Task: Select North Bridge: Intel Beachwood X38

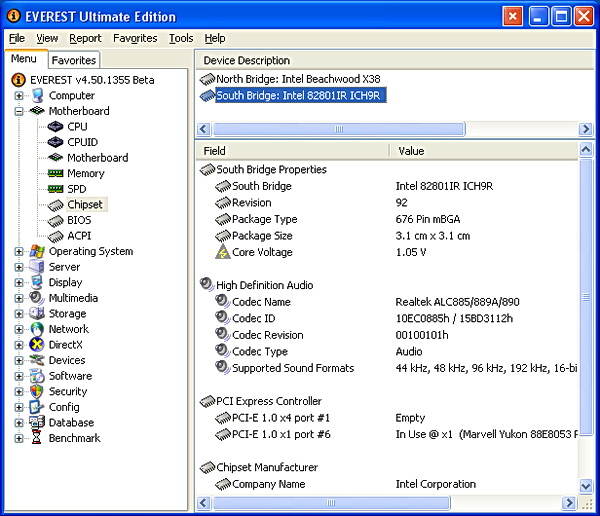Action: (298, 79)
